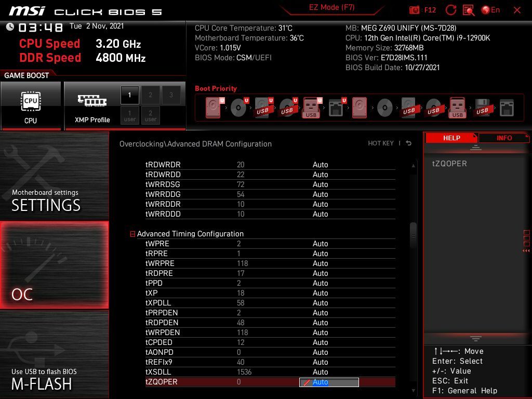Select first UEFI hard disk boot icon

(x=215, y=108)
